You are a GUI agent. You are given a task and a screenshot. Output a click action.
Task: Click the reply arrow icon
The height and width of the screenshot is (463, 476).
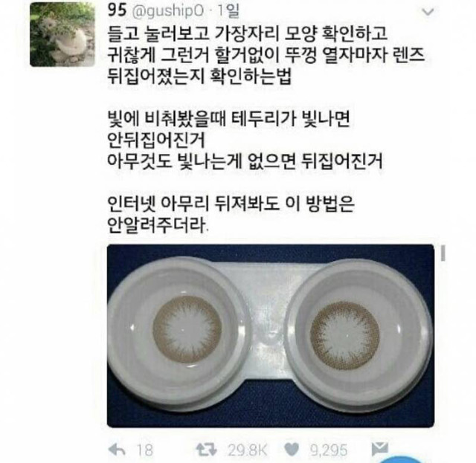click(117, 450)
